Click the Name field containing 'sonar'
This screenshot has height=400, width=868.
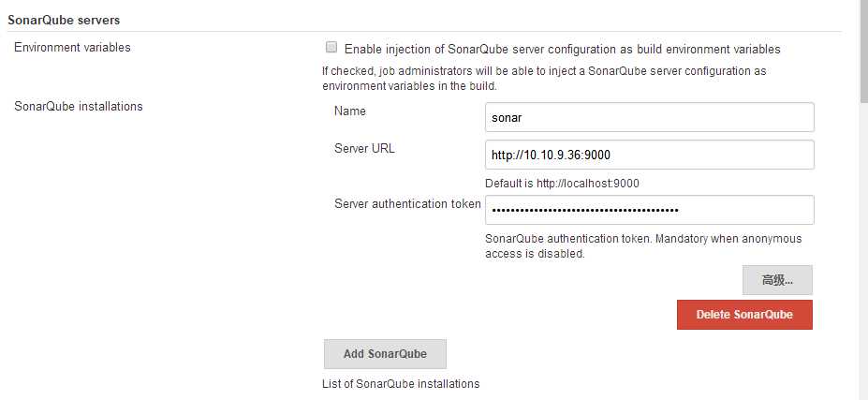pyautogui.click(x=650, y=117)
